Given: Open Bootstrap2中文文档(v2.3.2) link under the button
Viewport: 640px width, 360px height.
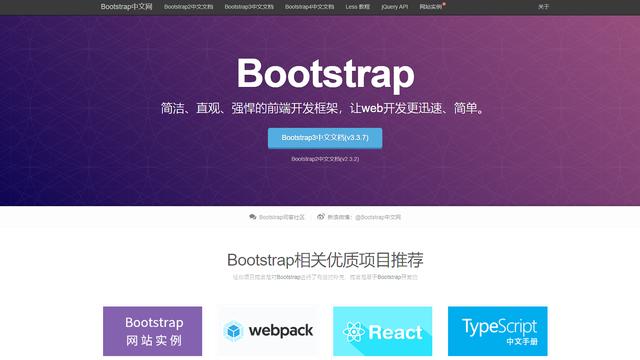Looking at the screenshot, I should (325, 159).
